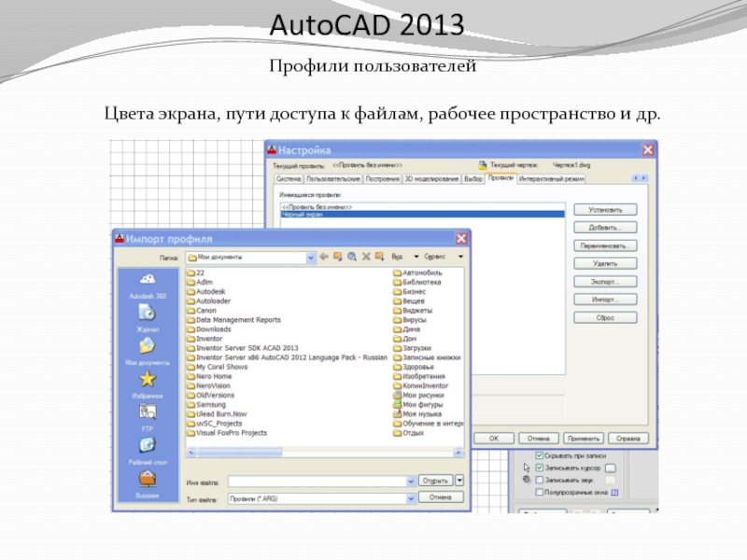
Task: Switch to the Выбор tab
Action: point(473,179)
